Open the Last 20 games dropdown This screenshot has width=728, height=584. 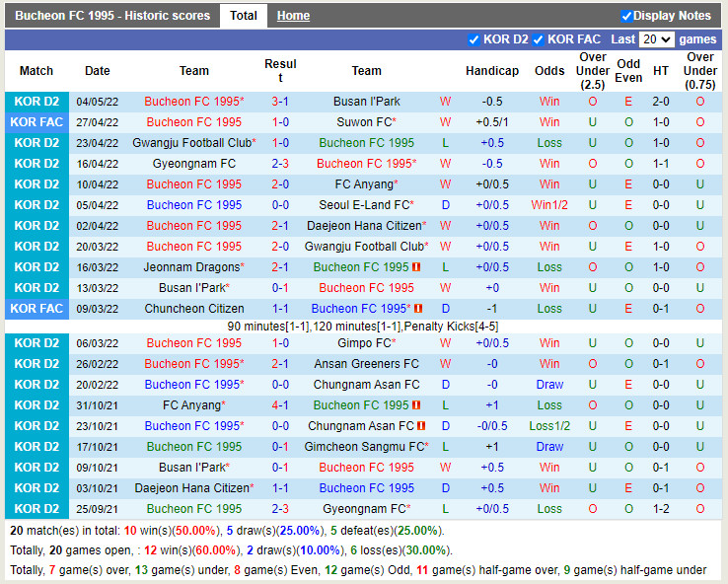tap(657, 39)
